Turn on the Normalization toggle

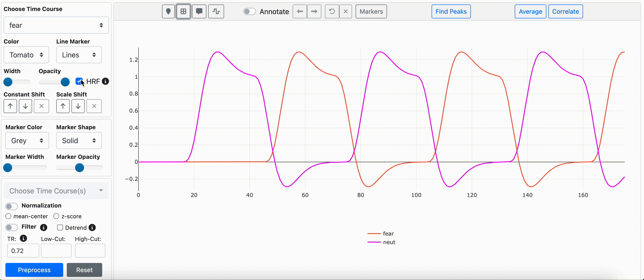pyautogui.click(x=11, y=206)
